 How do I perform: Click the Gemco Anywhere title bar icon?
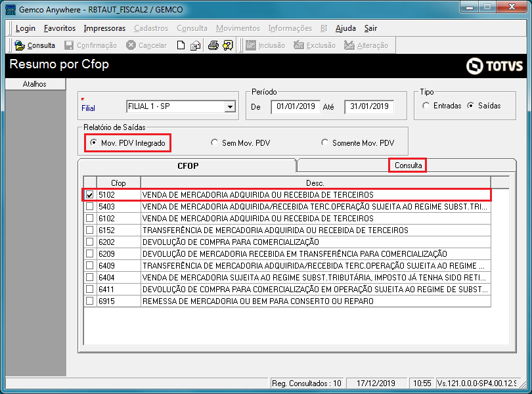pos(11,9)
